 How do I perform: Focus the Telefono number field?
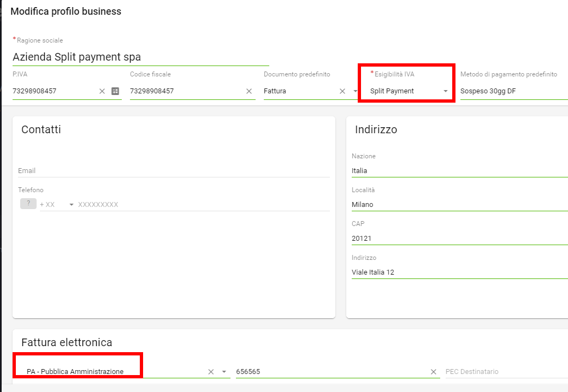click(204, 205)
